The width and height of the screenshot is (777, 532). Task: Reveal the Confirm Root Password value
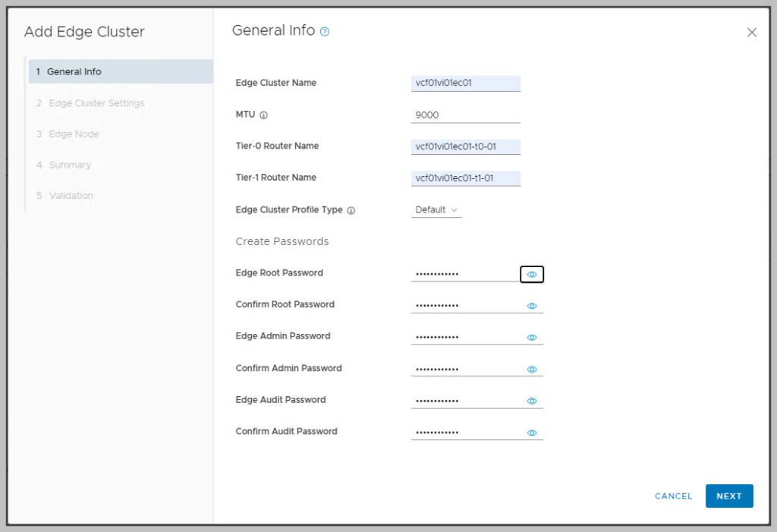pyautogui.click(x=532, y=307)
